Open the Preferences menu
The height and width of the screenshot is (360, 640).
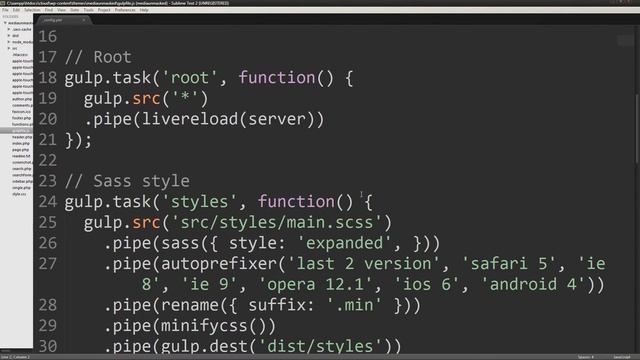(x=125, y=10)
